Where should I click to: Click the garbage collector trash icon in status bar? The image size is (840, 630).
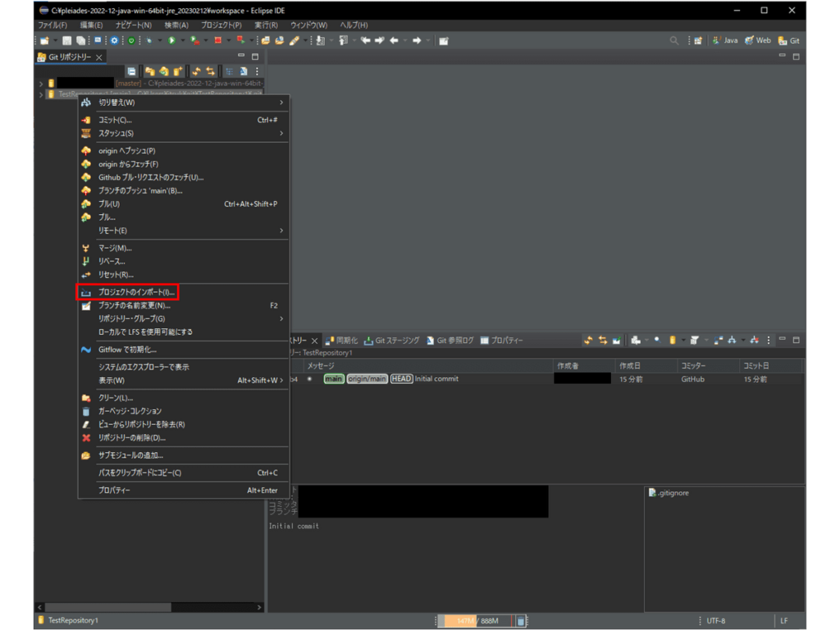pos(521,621)
